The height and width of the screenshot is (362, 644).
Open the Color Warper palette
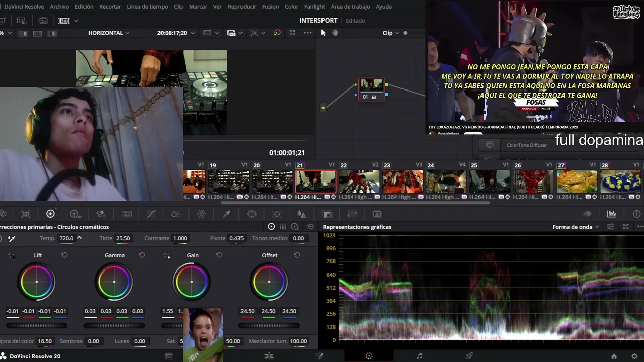coord(201,214)
